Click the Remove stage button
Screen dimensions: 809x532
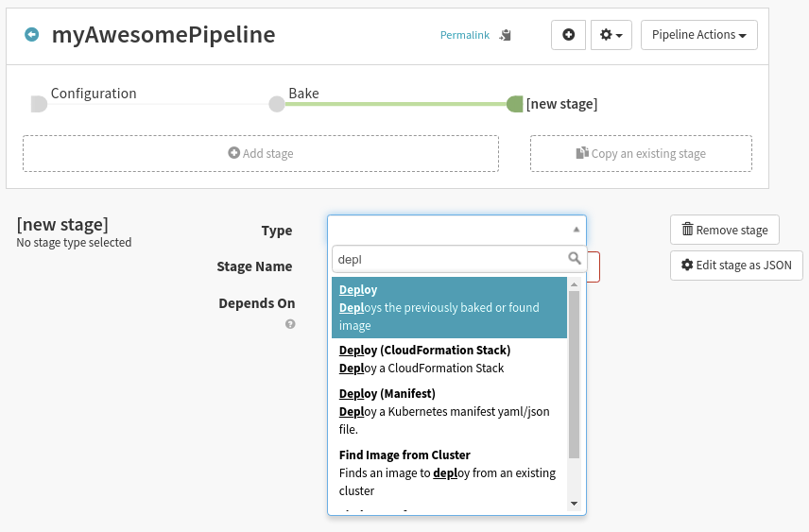(724, 230)
